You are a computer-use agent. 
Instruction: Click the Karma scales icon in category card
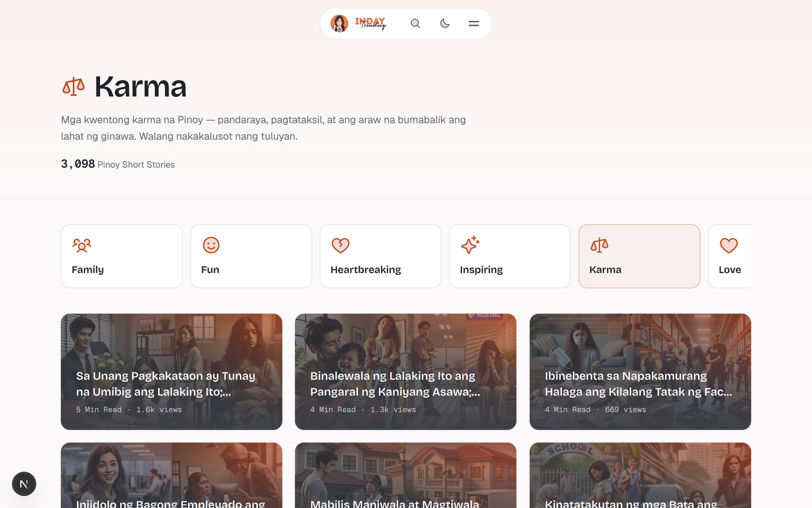click(x=599, y=245)
